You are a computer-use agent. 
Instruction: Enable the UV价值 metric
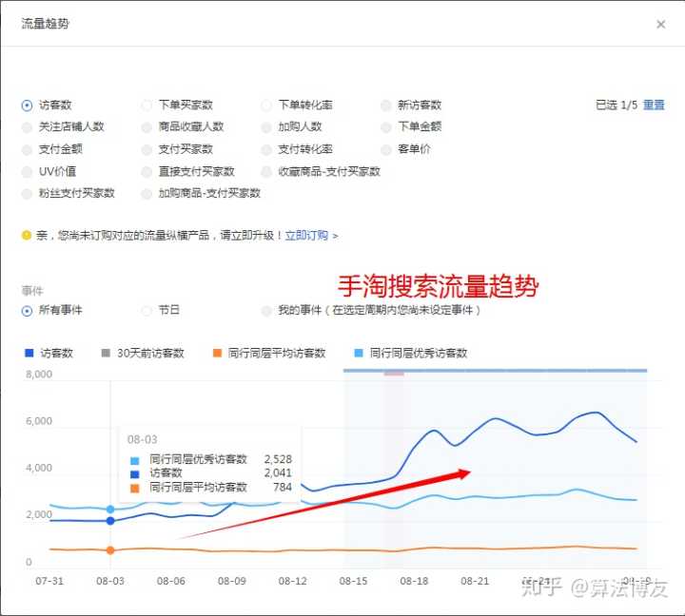(x=27, y=172)
